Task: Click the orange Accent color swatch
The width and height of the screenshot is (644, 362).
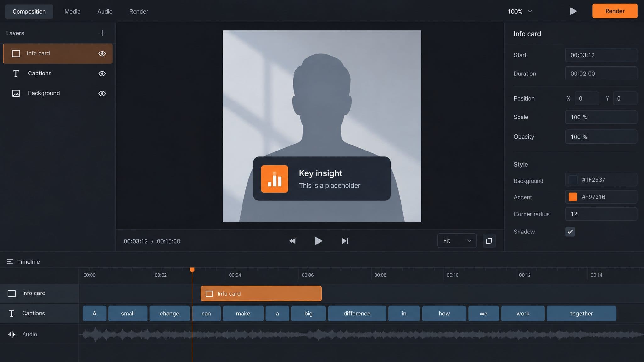Action: point(573,197)
